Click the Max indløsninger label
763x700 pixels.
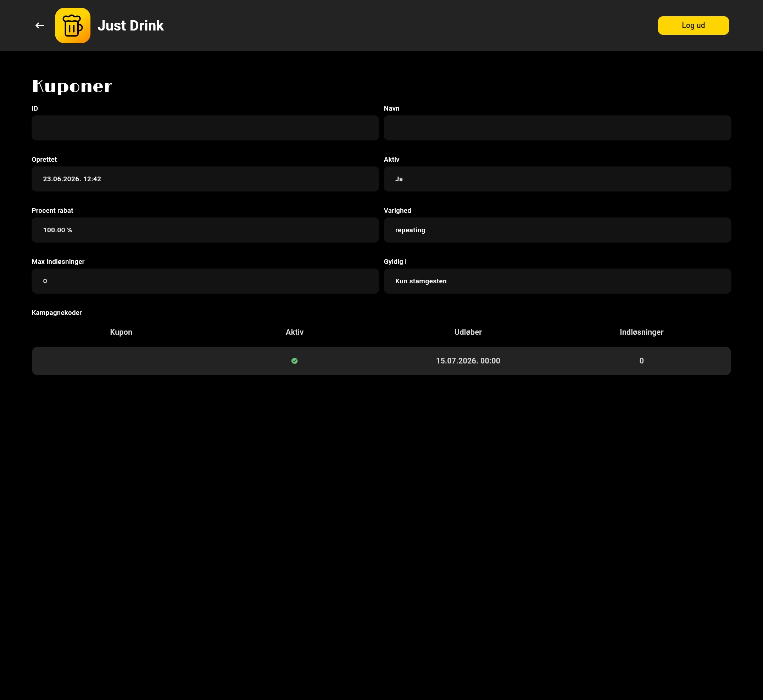click(x=58, y=262)
